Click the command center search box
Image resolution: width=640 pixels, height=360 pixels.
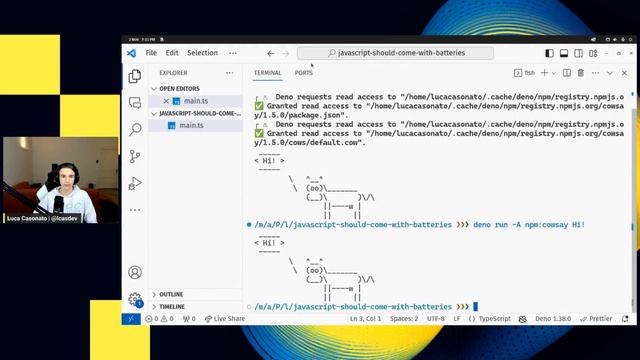click(395, 53)
